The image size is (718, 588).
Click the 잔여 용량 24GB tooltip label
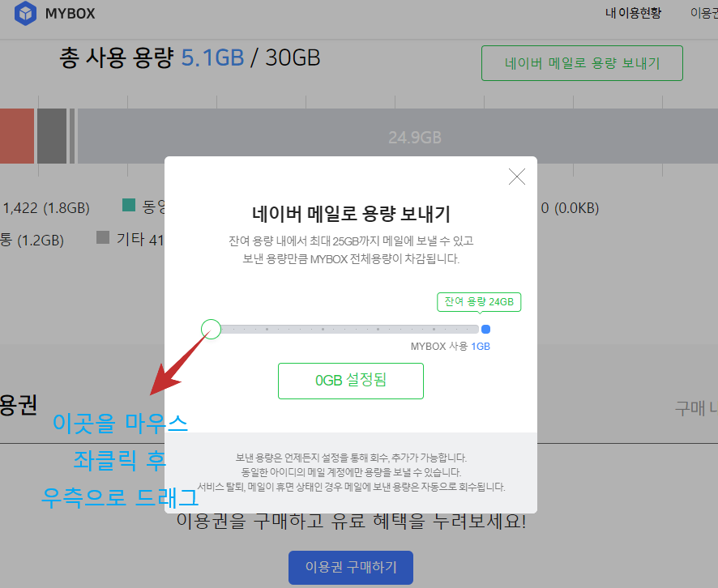pyautogui.click(x=479, y=302)
